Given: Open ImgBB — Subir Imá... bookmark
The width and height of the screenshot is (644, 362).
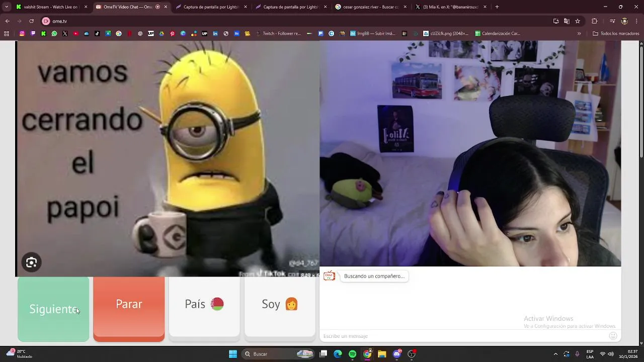Looking at the screenshot, I should 373,34.
